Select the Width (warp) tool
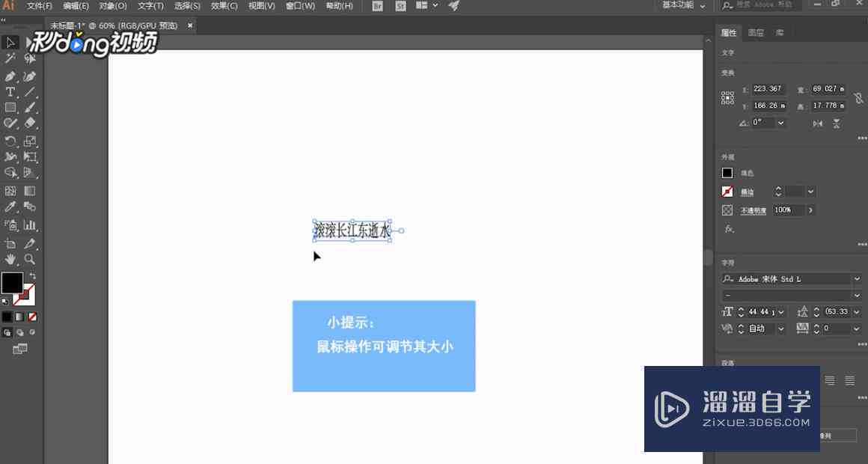Viewport: 868px width, 464px height. coord(10,156)
